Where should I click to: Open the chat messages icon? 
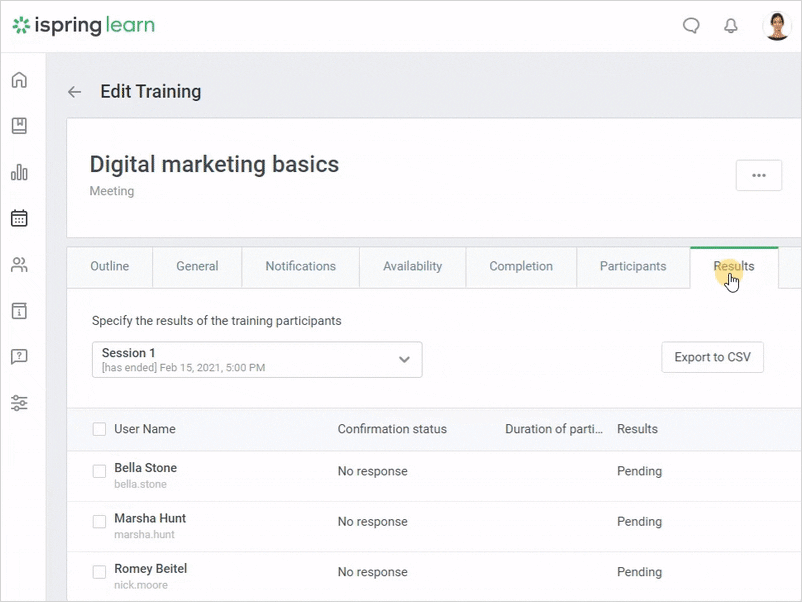pyautogui.click(x=691, y=26)
